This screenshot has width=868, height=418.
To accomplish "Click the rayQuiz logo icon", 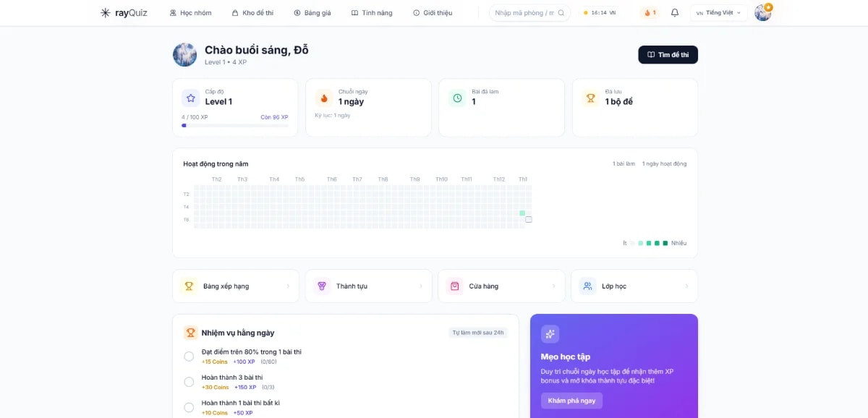I will coord(107,12).
